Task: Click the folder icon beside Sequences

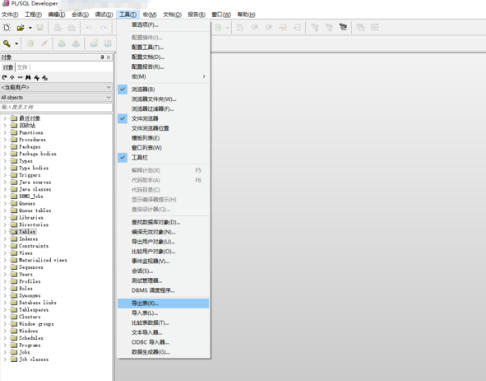Action: [14, 267]
